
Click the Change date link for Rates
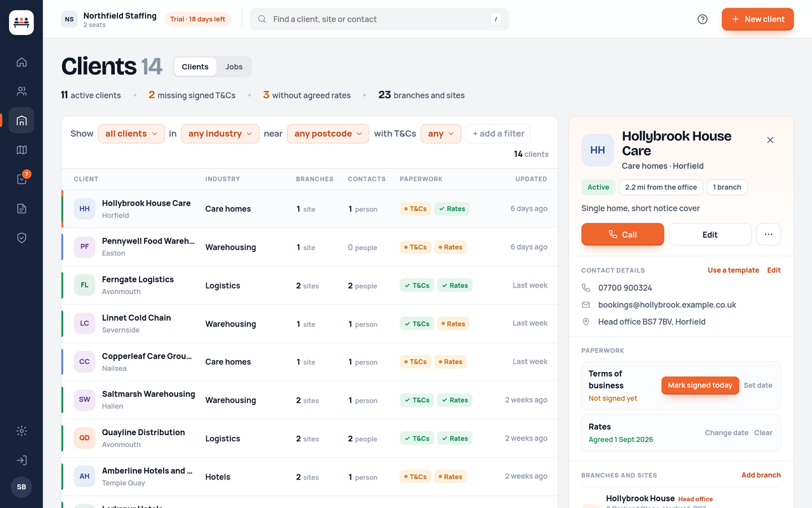tap(726, 433)
